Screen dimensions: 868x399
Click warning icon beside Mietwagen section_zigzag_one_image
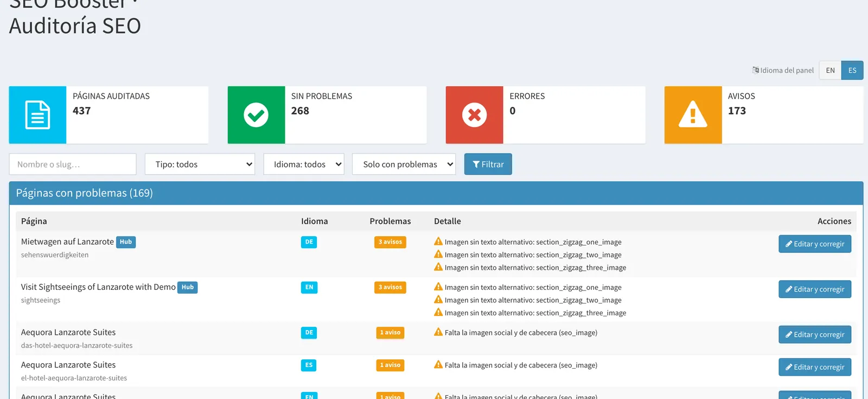438,242
